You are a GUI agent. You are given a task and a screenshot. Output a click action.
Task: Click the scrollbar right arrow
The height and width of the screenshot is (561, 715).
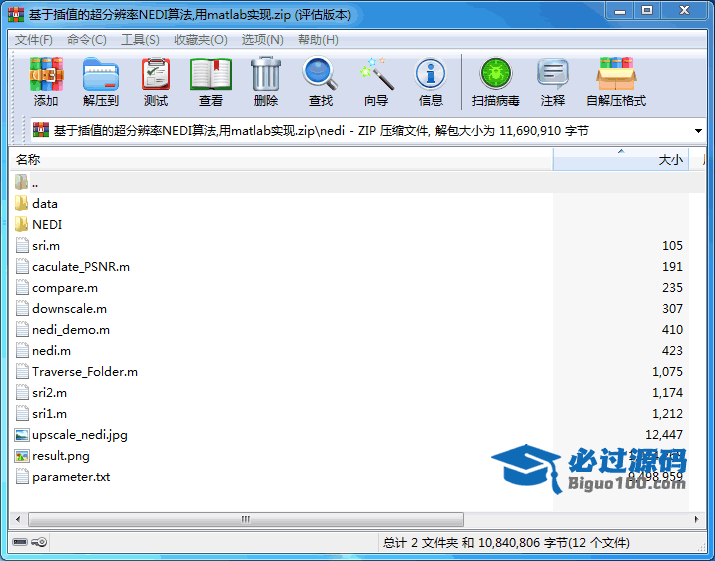point(696,519)
